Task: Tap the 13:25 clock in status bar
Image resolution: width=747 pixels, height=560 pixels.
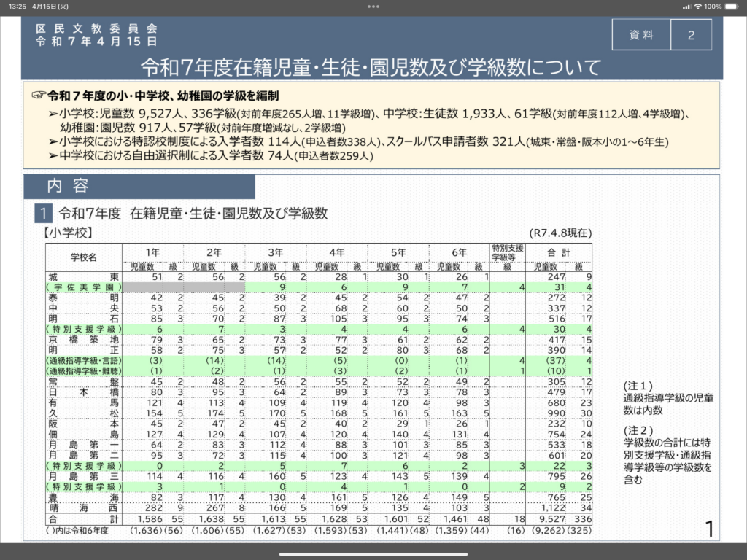Action: click(x=18, y=7)
